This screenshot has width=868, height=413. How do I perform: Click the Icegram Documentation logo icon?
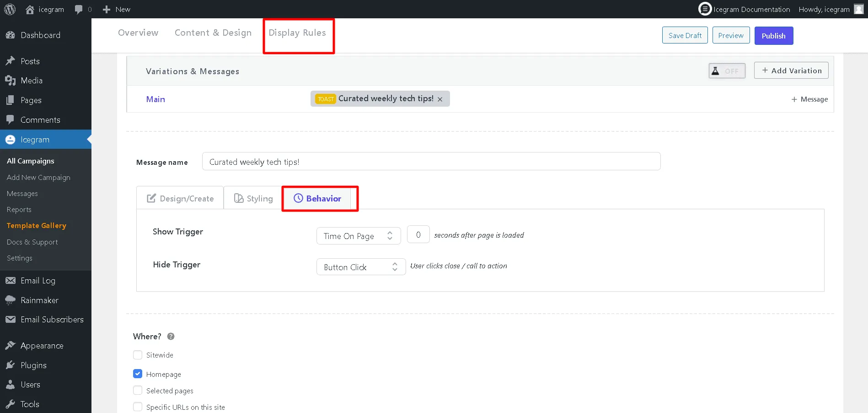[x=705, y=9]
